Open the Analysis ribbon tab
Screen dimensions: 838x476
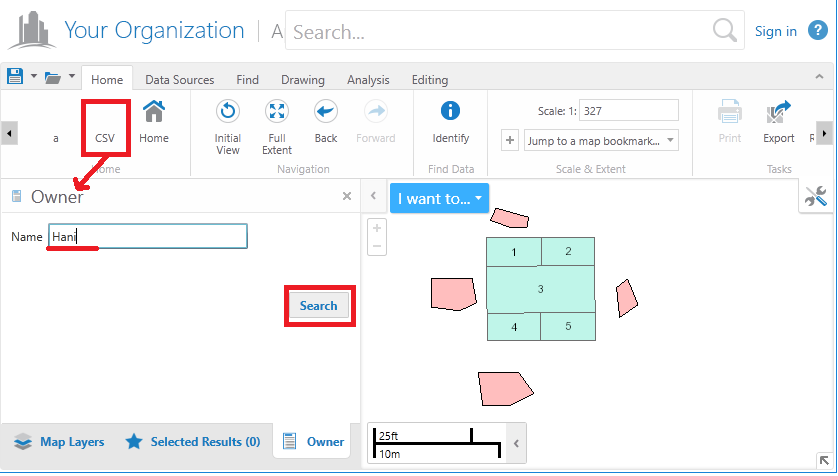pyautogui.click(x=368, y=80)
